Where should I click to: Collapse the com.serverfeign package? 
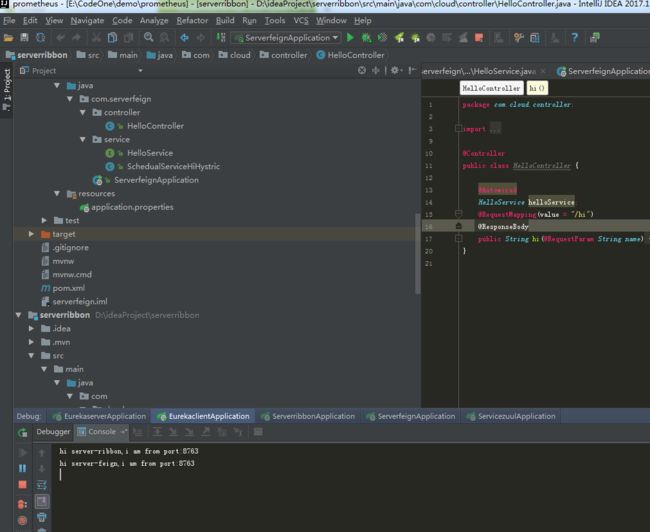pos(70,99)
